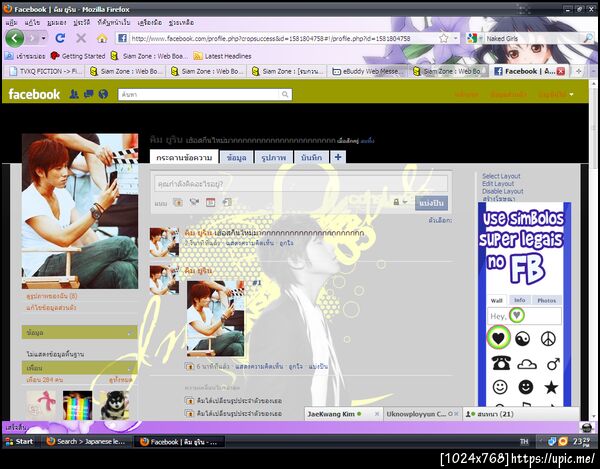Open the second Firefox menu bar item
This screenshot has height=469, width=600.
pos(32,23)
